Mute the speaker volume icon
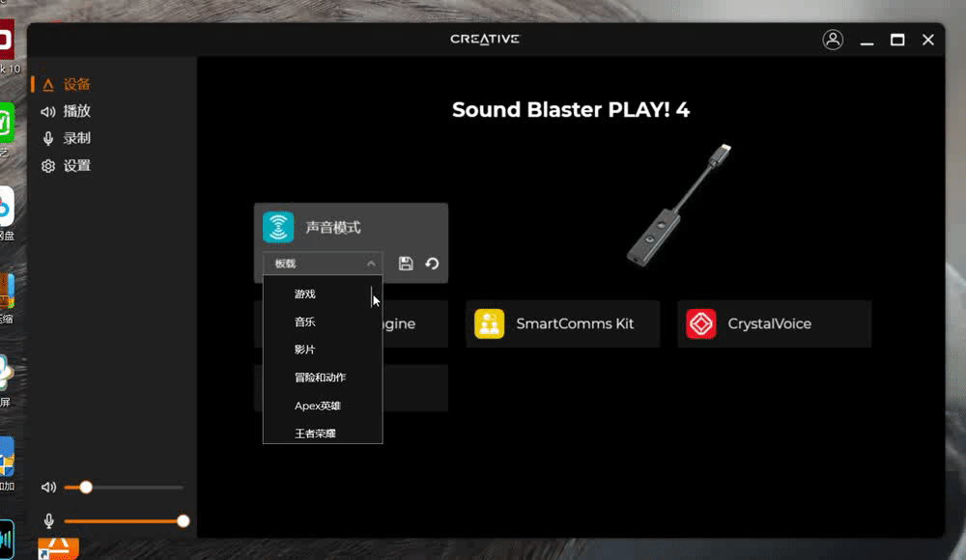Image resolution: width=966 pixels, height=560 pixels. (x=48, y=488)
